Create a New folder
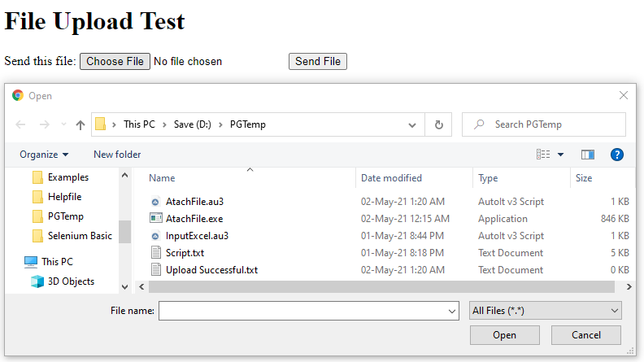 (117, 155)
